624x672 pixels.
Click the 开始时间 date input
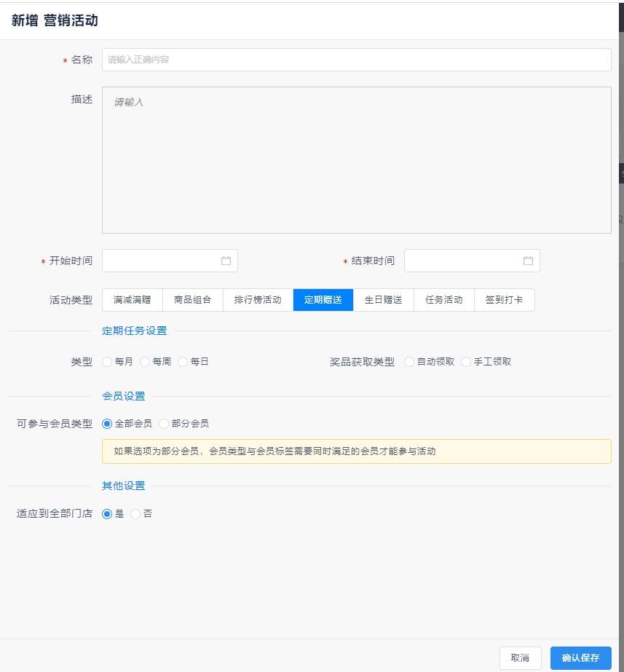point(170,261)
